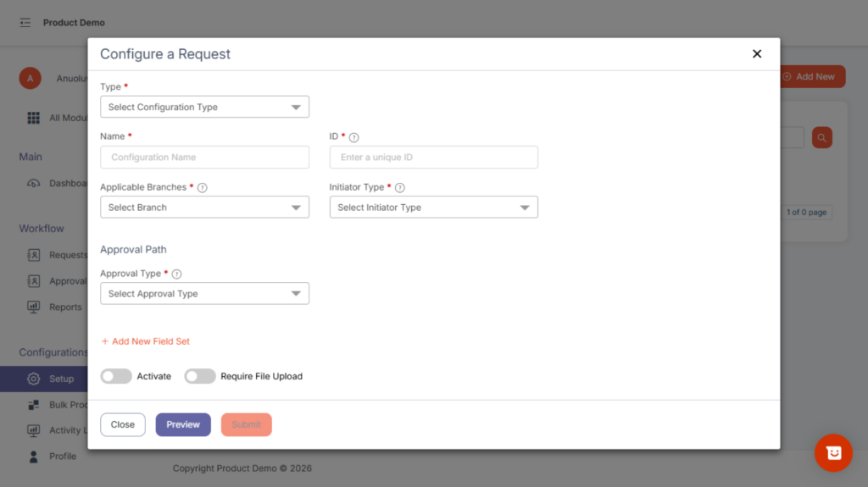
Task: Click the help icon next to Initiator Type
Action: 400,188
